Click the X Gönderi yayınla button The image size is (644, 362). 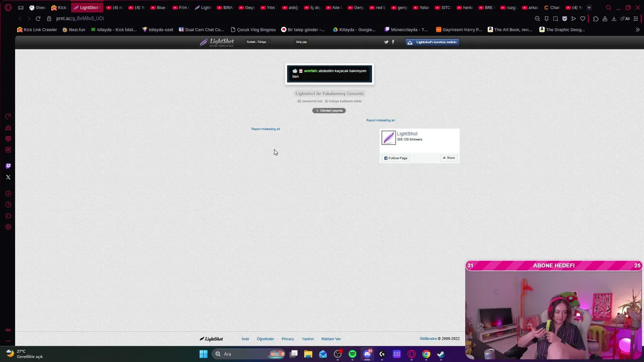coord(329,111)
